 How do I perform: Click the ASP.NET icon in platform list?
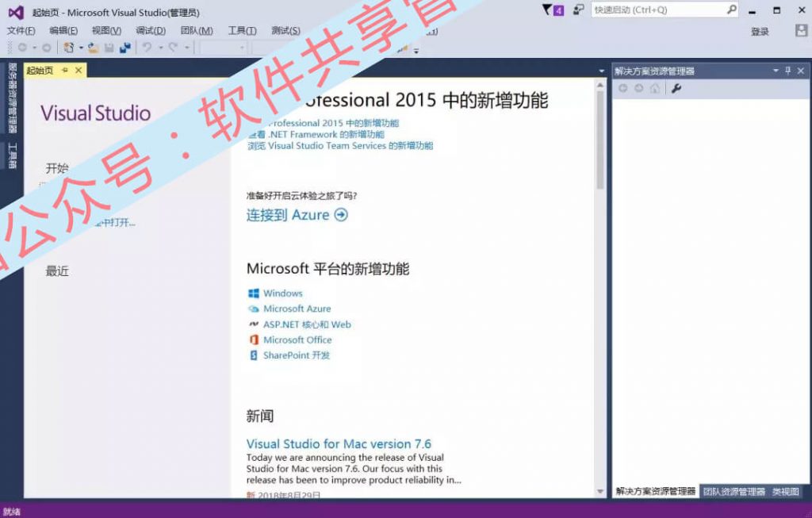click(x=253, y=324)
